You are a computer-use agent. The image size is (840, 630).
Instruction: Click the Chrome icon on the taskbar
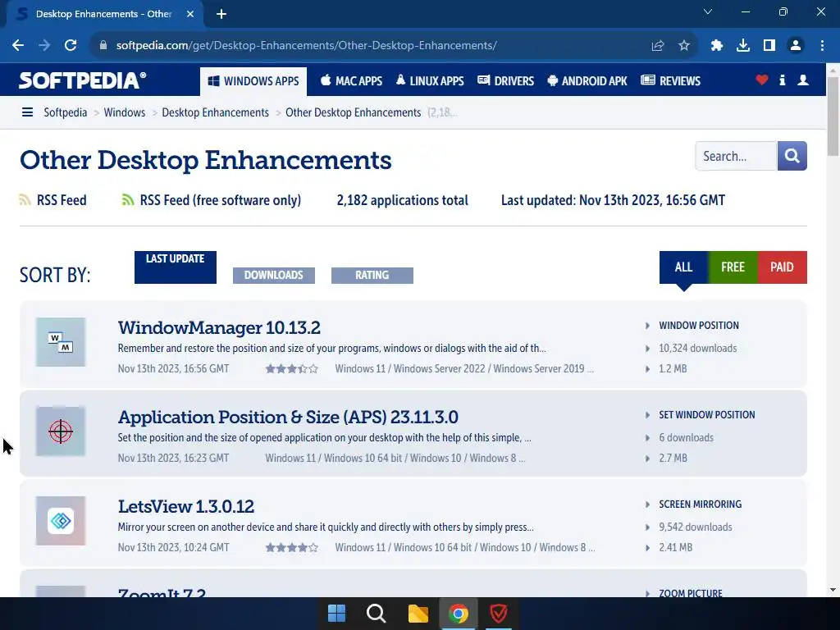[459, 614]
